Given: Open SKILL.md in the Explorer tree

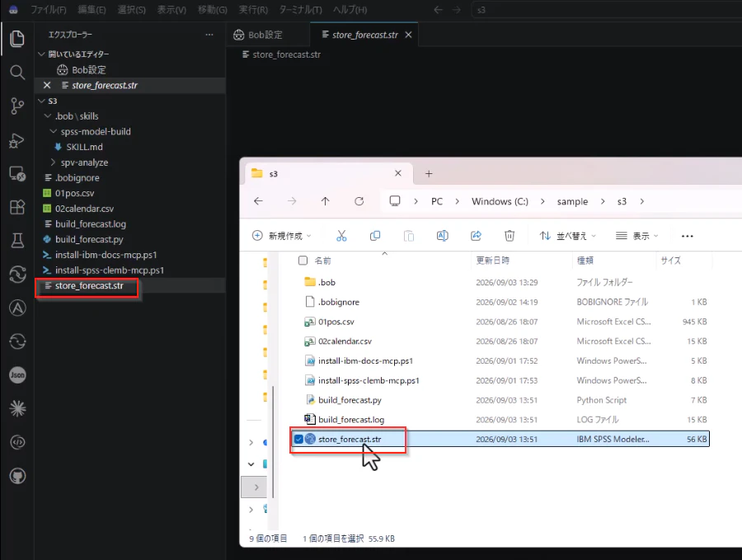Looking at the screenshot, I should click(84, 147).
